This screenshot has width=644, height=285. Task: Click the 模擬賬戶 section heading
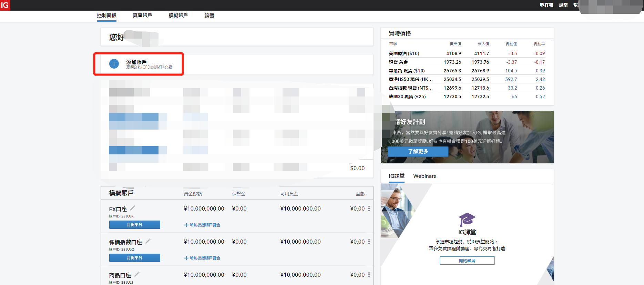coord(121,193)
